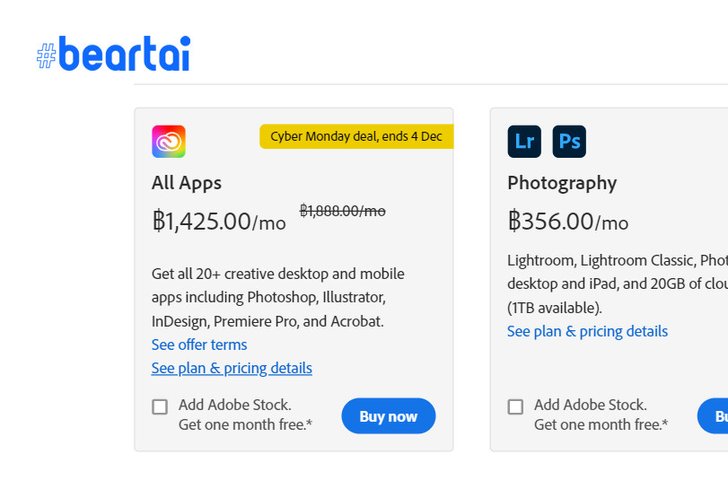
Task: Click Get one month free text under Photography
Action: 601,424
